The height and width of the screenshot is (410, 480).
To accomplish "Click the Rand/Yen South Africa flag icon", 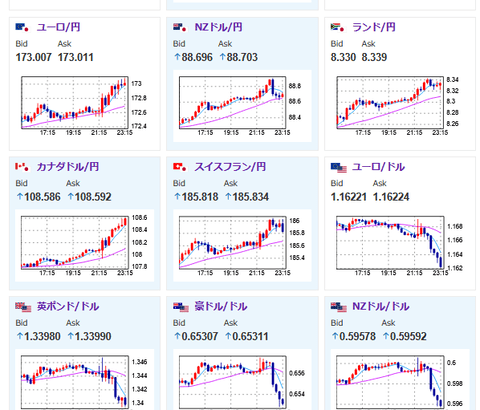I will [337, 27].
